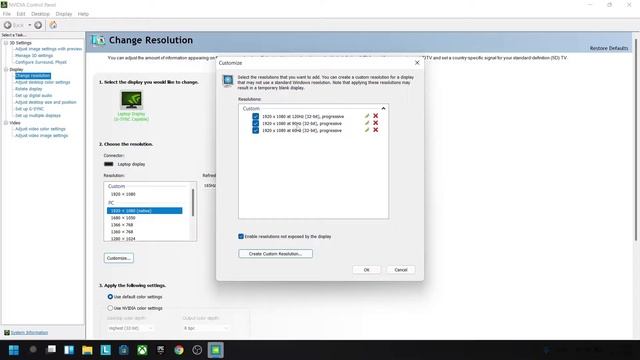
Task: Click Restore Defaults link
Action: pos(609,48)
